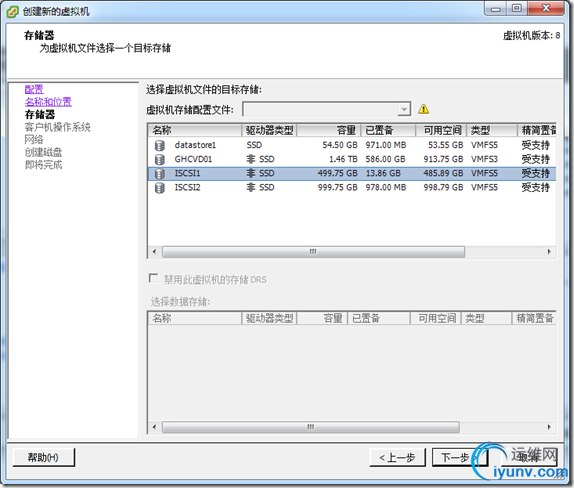Sort upper table by 可用空间 column
This screenshot has height=488, width=574.
click(x=441, y=130)
